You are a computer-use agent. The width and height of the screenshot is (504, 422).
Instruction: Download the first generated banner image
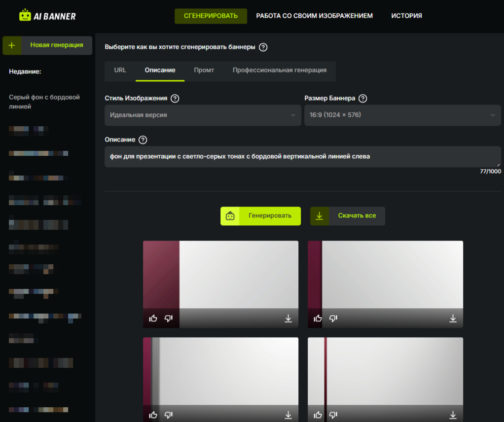pos(288,318)
